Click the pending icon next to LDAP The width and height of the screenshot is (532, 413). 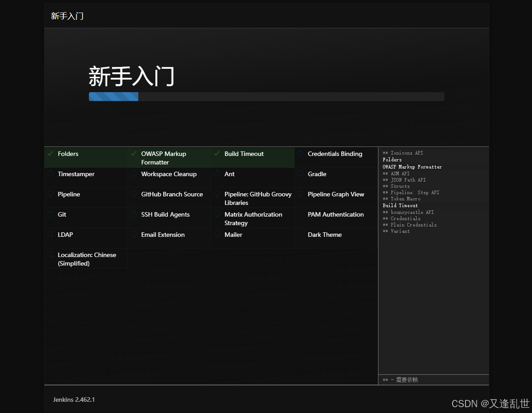(50, 234)
